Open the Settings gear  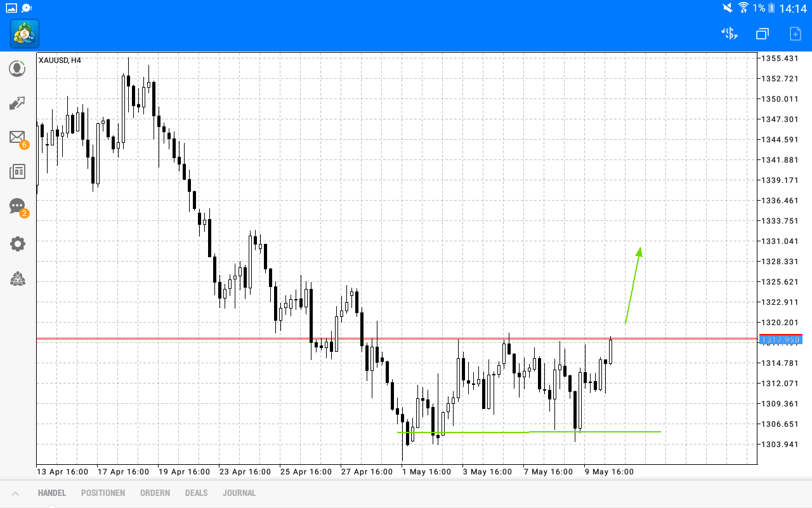tap(17, 244)
